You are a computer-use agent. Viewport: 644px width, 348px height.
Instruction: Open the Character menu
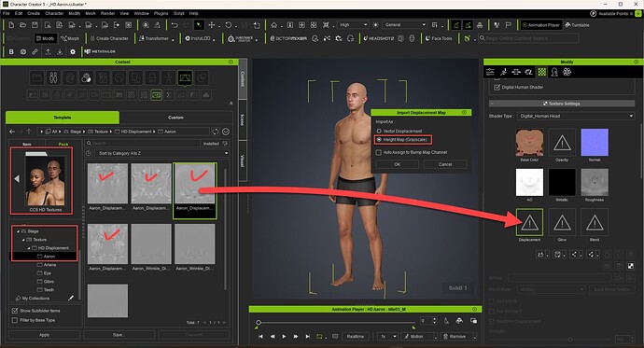[54, 13]
